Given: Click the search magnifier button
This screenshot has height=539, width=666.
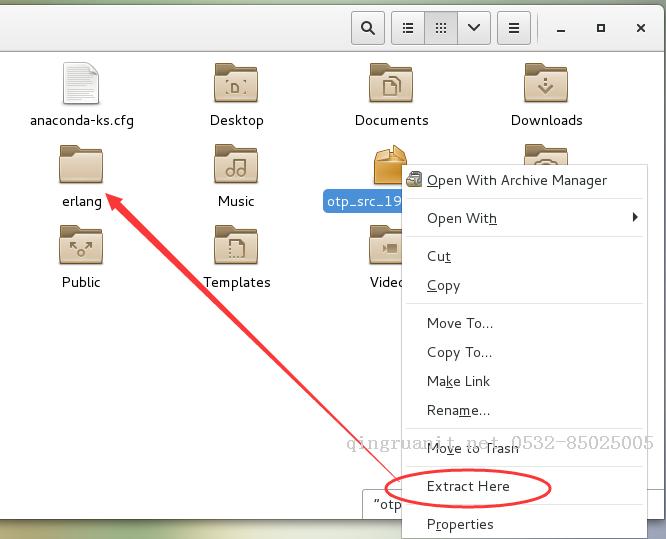Looking at the screenshot, I should click(x=369, y=29).
